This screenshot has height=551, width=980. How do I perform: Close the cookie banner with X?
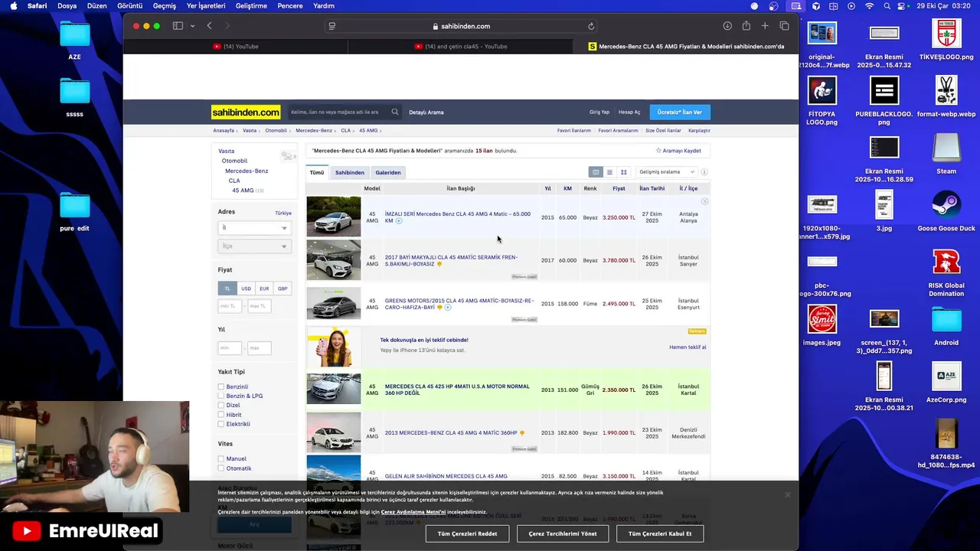pos(787,494)
